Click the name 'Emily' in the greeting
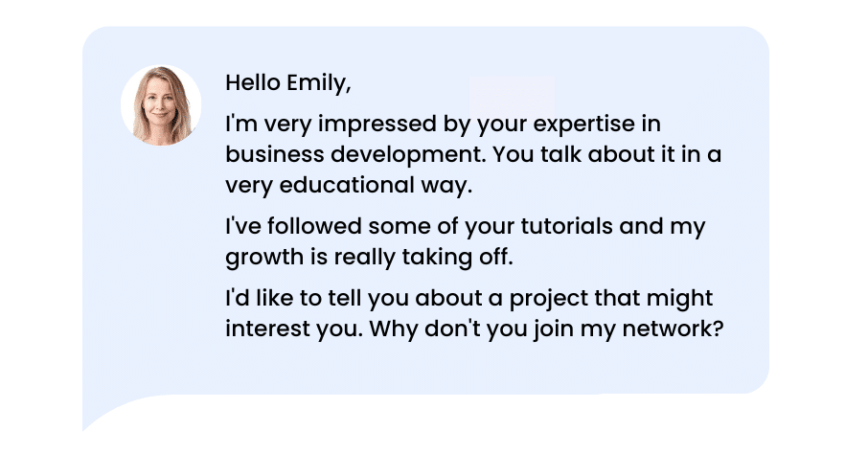The width and height of the screenshot is (868, 454). (319, 83)
